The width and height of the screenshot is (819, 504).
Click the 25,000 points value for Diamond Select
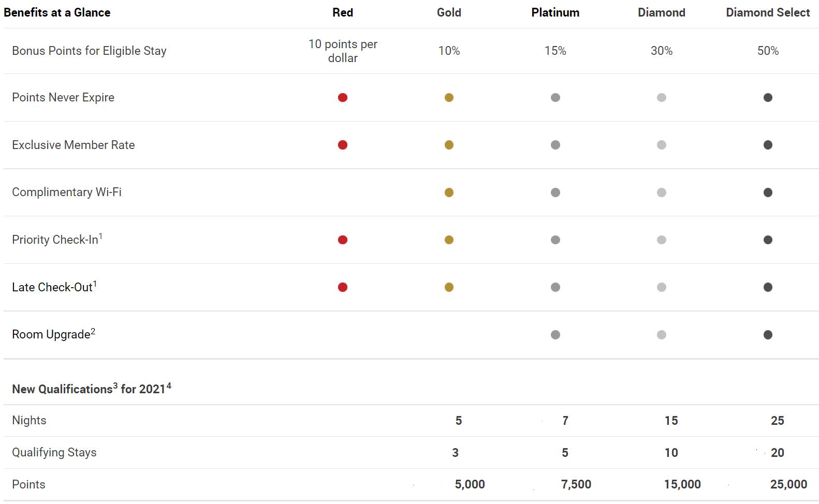coord(788,484)
